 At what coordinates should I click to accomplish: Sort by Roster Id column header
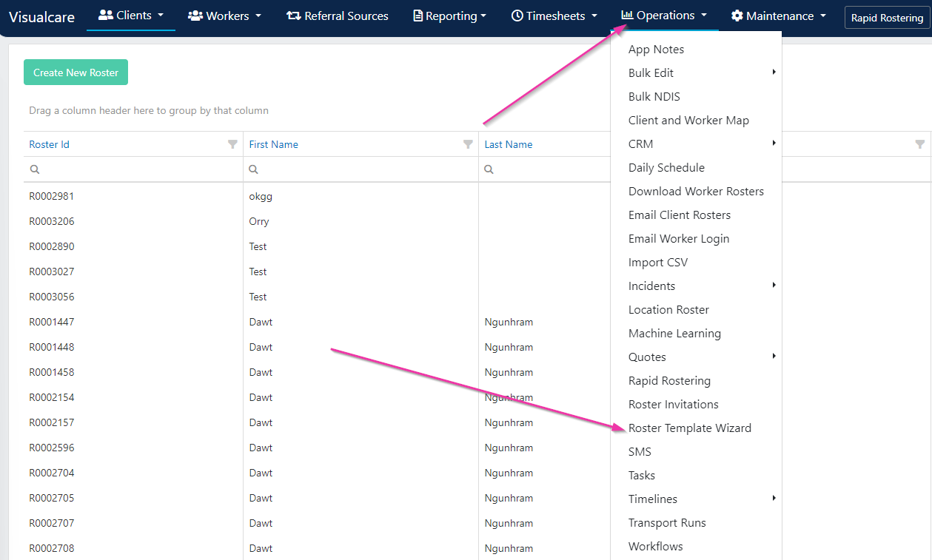coord(49,144)
